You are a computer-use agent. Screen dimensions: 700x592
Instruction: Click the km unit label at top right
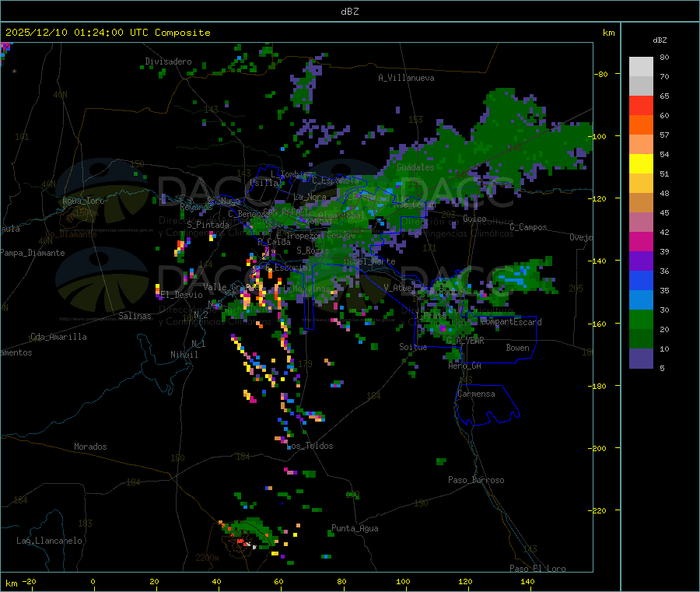point(609,33)
